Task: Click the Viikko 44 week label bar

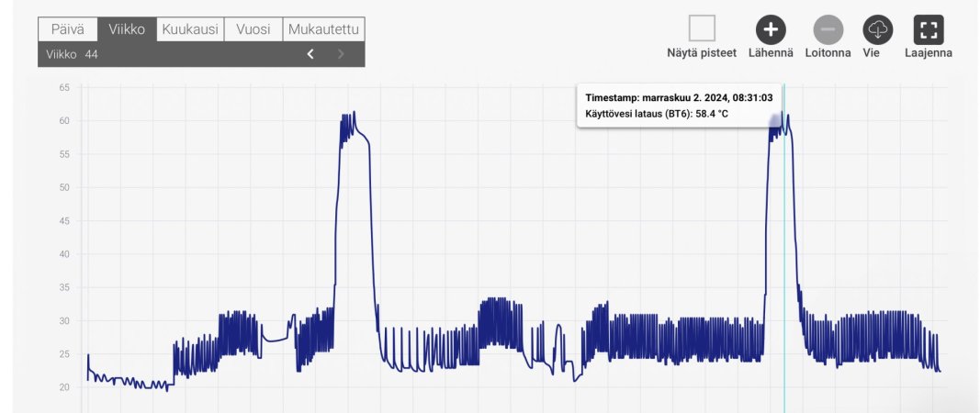Action: tap(201, 54)
